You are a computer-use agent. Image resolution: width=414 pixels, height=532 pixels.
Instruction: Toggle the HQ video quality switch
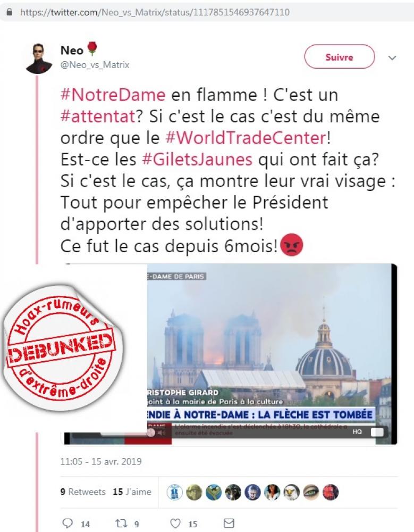click(377, 431)
